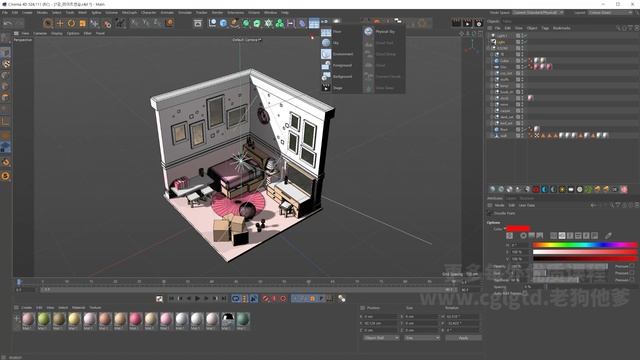Click the Light object toolbar icon

pos(336,21)
